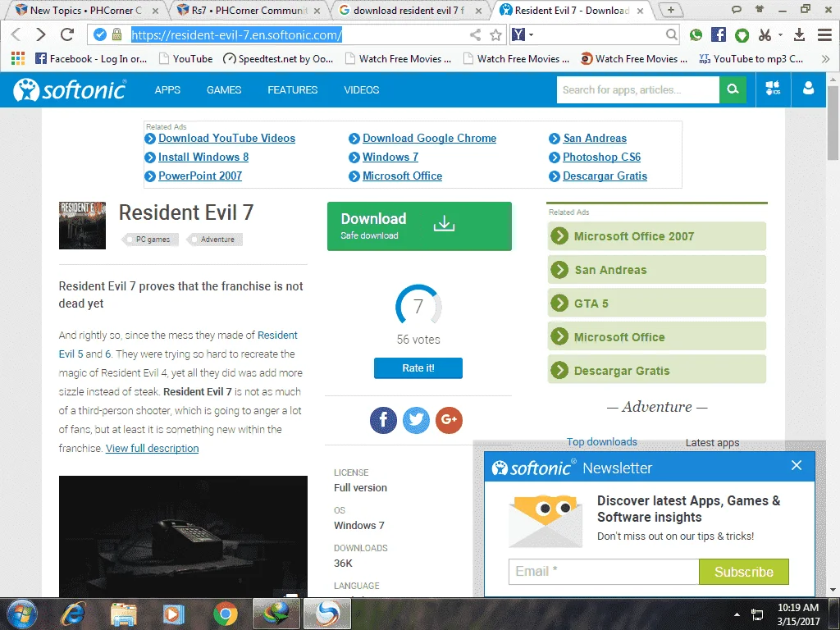
Task: Open the Facebook toolbar extension icon
Action: pos(719,34)
